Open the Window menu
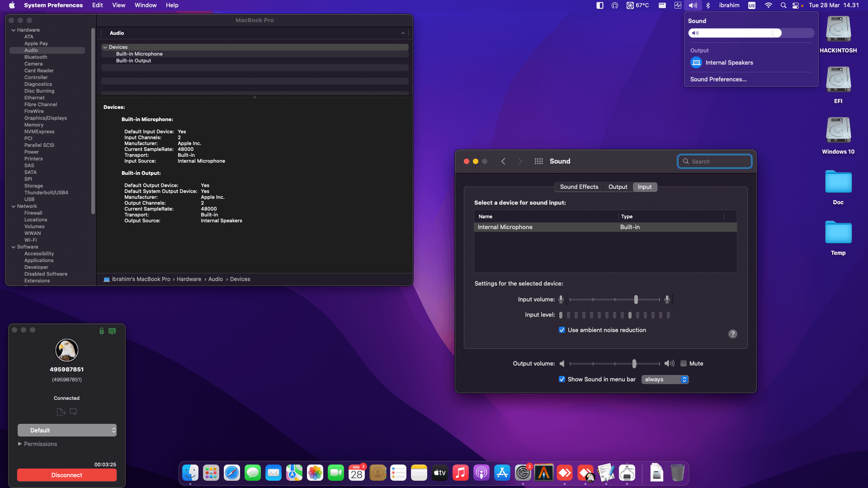Viewport: 868px width, 488px height. coord(146,5)
